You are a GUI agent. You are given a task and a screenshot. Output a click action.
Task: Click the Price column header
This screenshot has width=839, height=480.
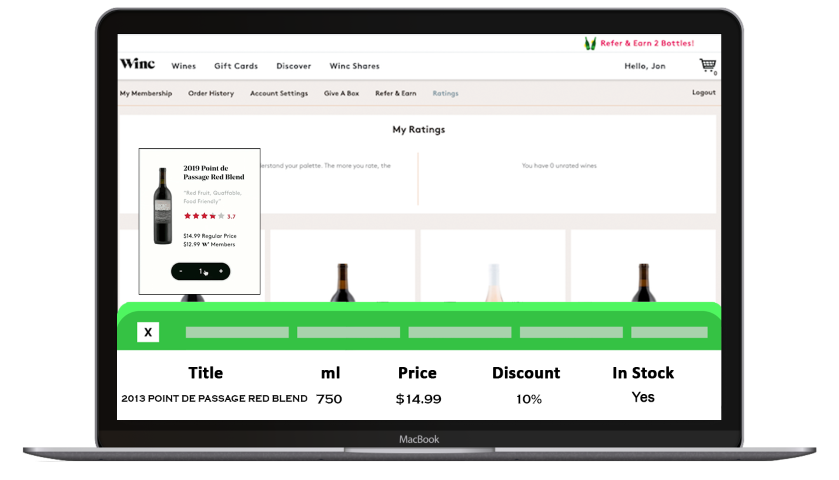[417, 372]
